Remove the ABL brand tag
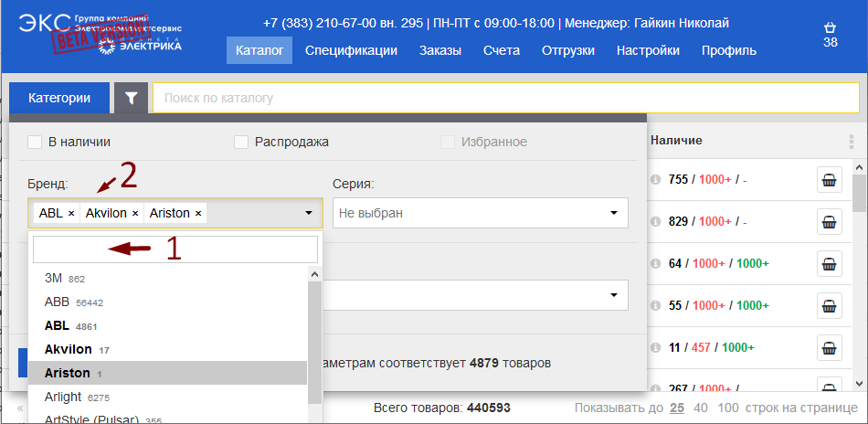The height and width of the screenshot is (424, 868). (71, 213)
